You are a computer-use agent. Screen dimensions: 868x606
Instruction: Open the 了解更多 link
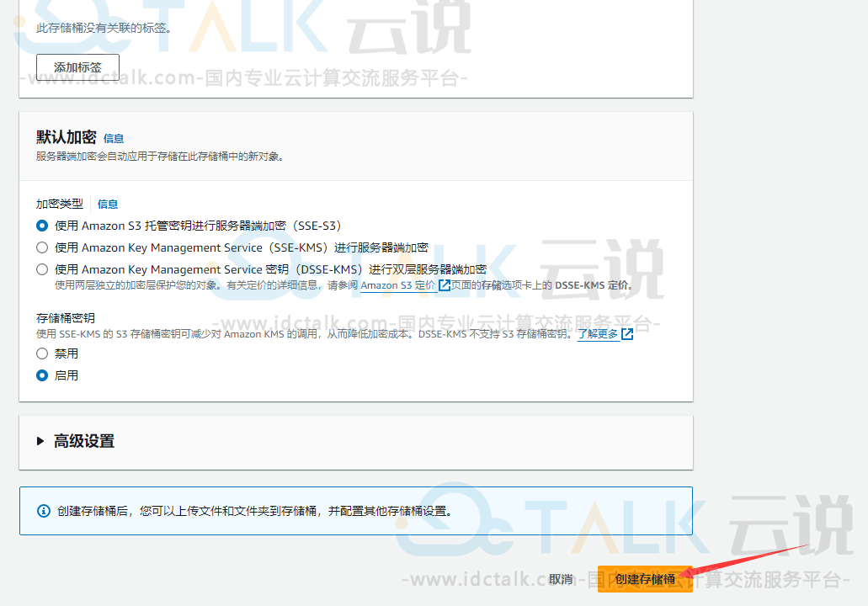click(597, 334)
